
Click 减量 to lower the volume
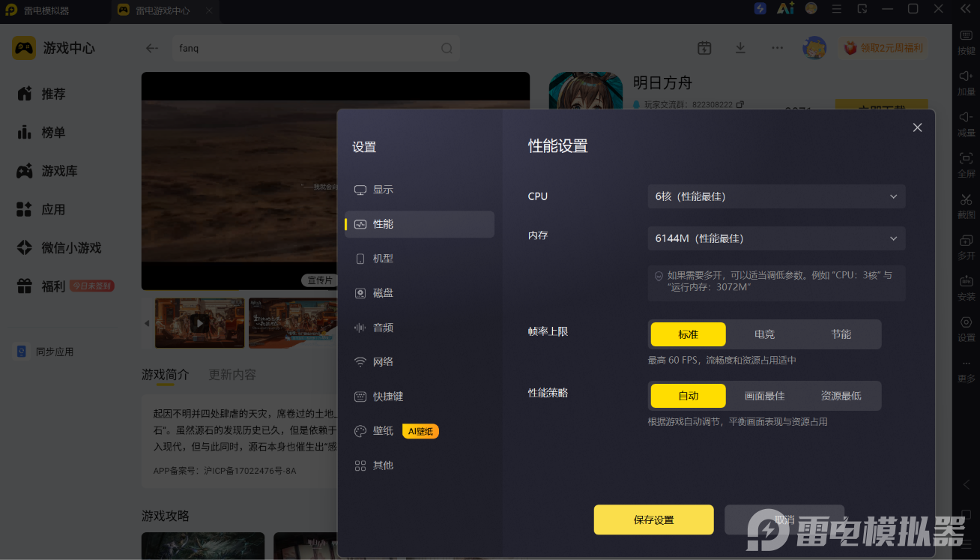click(967, 124)
